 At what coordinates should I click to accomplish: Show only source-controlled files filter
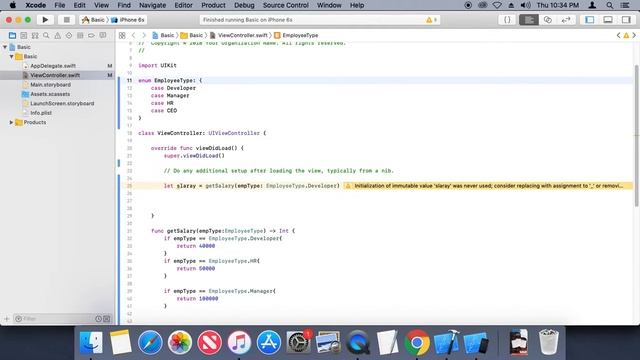[x=107, y=319]
